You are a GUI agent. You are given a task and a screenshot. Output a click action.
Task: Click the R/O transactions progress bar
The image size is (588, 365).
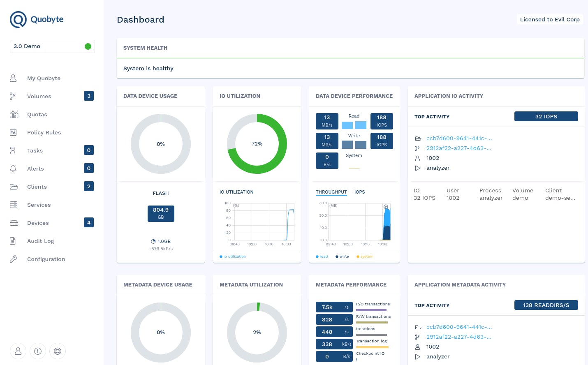coord(372,310)
